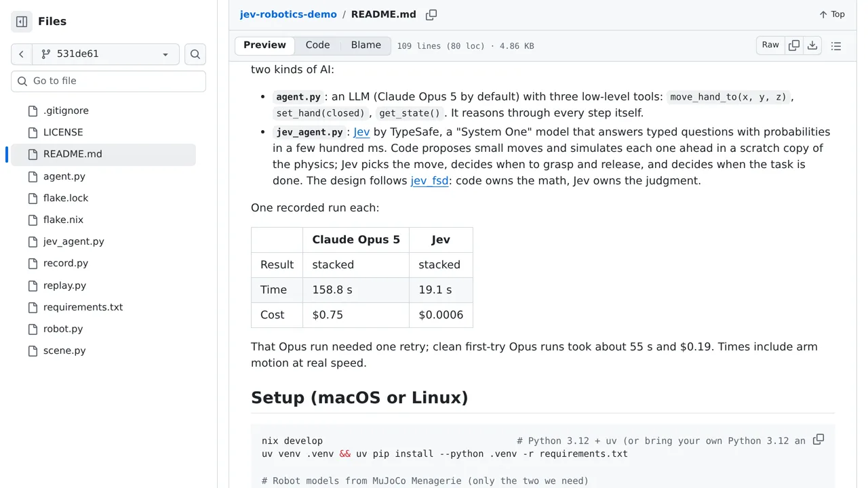Viewport: 868px width, 488px height.
Task: Follow the jev_fsd link
Action: pos(429,181)
